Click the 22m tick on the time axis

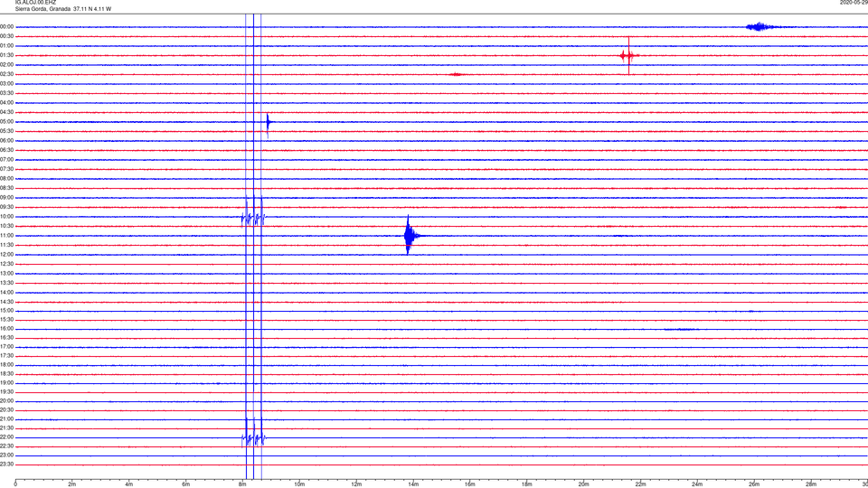[640, 484]
